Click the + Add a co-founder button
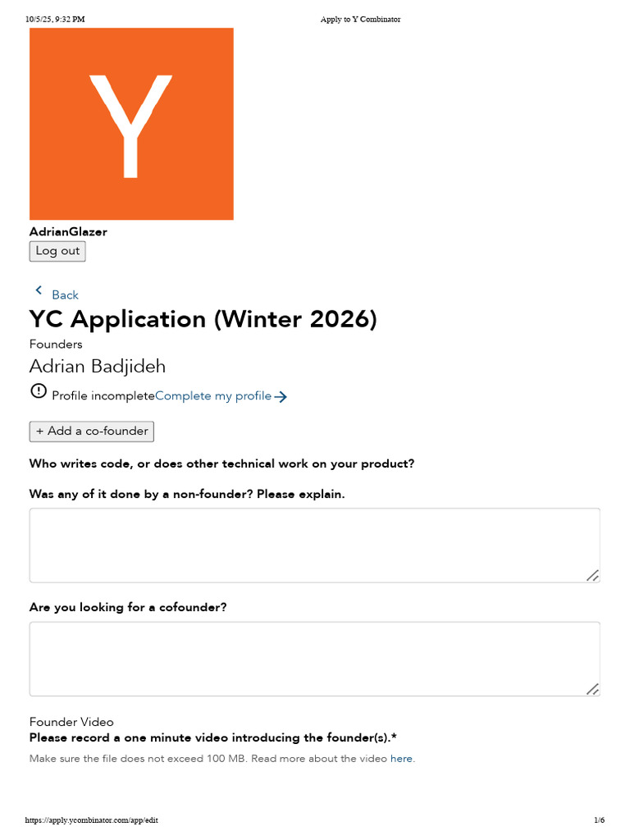Image resolution: width=630 pixels, height=840 pixels. click(92, 431)
